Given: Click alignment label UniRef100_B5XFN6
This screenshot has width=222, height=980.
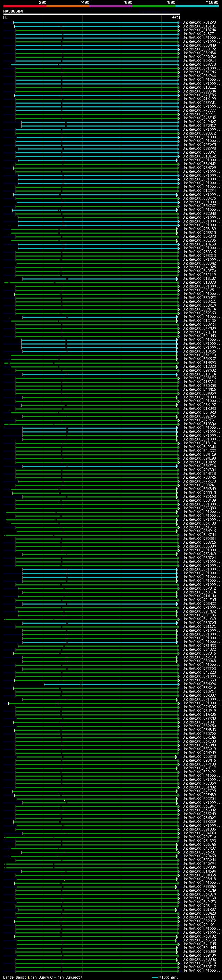Looking at the screenshot, I should (x=199, y=72).
